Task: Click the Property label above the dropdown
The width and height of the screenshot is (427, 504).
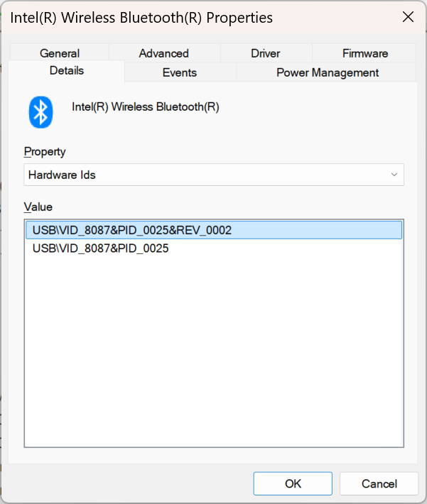Action: (x=45, y=151)
